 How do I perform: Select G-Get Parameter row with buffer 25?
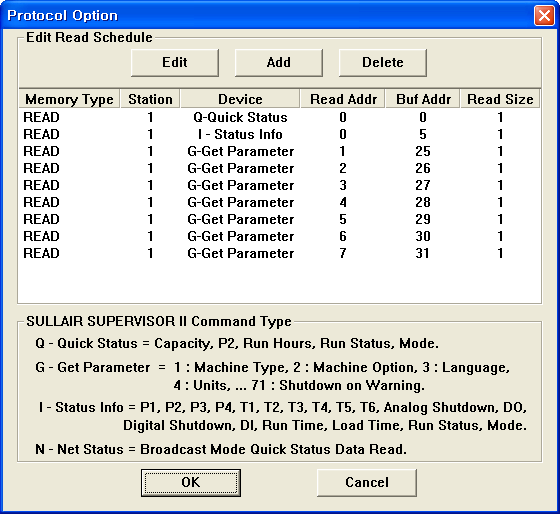pyautogui.click(x=280, y=151)
